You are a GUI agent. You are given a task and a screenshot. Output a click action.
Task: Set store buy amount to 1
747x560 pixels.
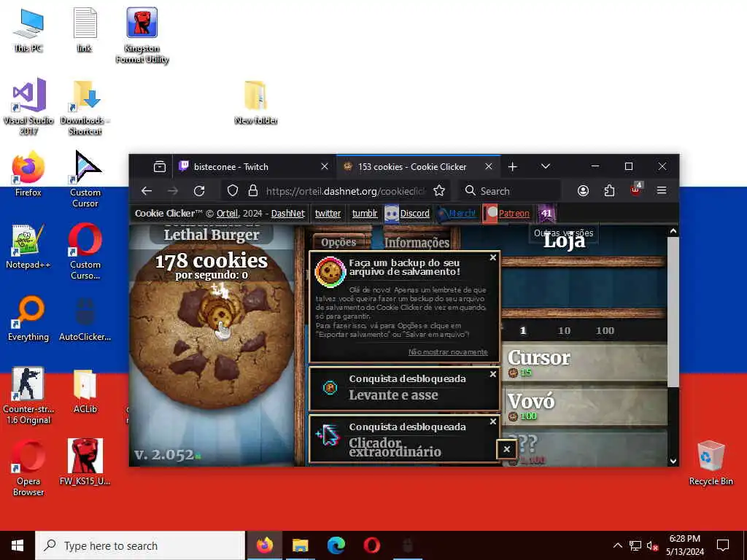click(x=522, y=330)
